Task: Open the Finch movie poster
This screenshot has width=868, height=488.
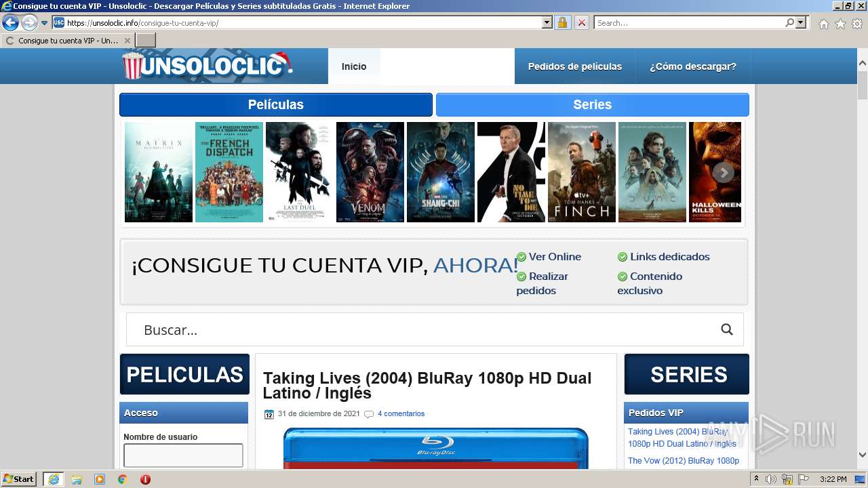Action: [x=582, y=172]
